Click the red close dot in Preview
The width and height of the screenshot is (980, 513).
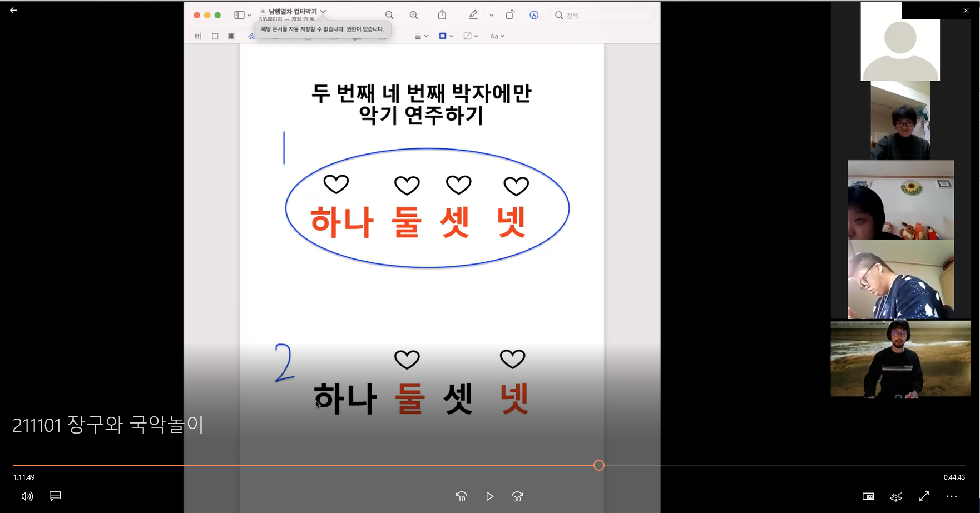click(x=197, y=15)
